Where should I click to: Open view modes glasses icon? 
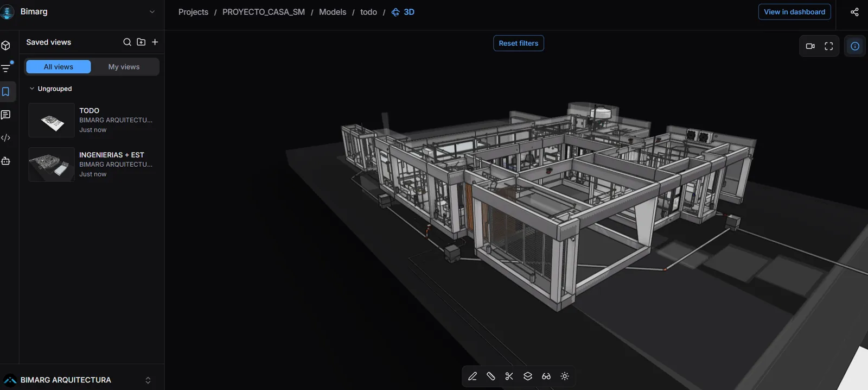pyautogui.click(x=546, y=376)
